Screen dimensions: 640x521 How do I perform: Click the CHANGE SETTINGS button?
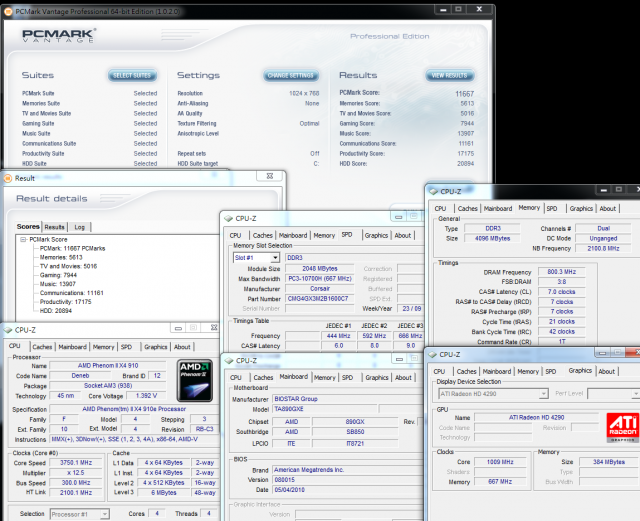pos(291,76)
